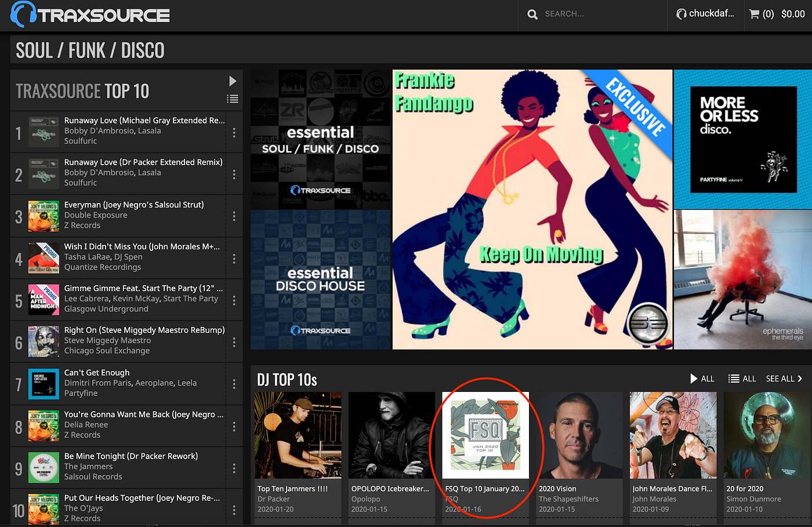
Task: Click the Traxsource logo
Action: pyautogui.click(x=90, y=14)
